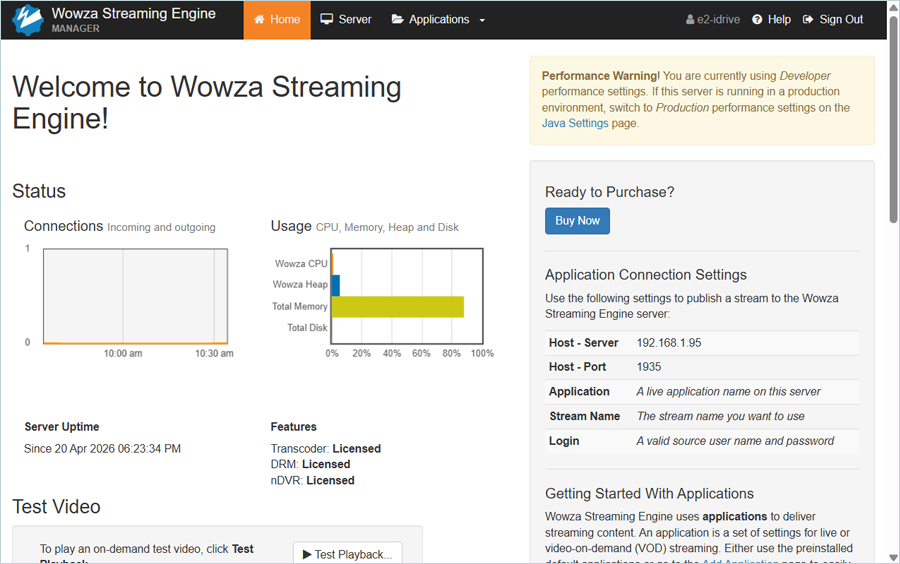The width and height of the screenshot is (900, 564).
Task: Click the Server monitor icon
Action: 327,20
